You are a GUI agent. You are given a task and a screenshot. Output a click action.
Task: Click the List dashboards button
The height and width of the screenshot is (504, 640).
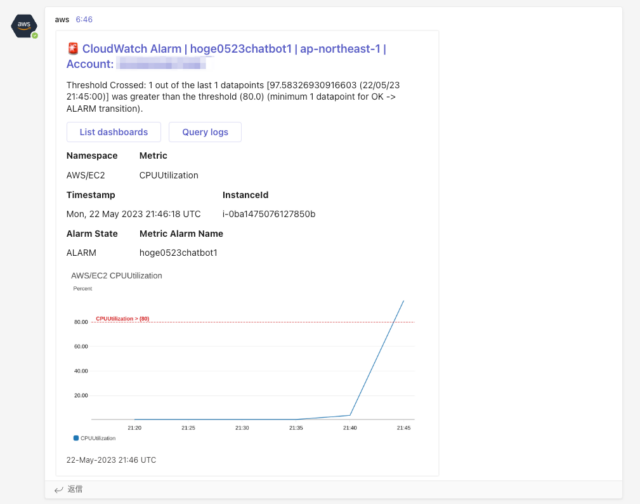[x=113, y=132]
